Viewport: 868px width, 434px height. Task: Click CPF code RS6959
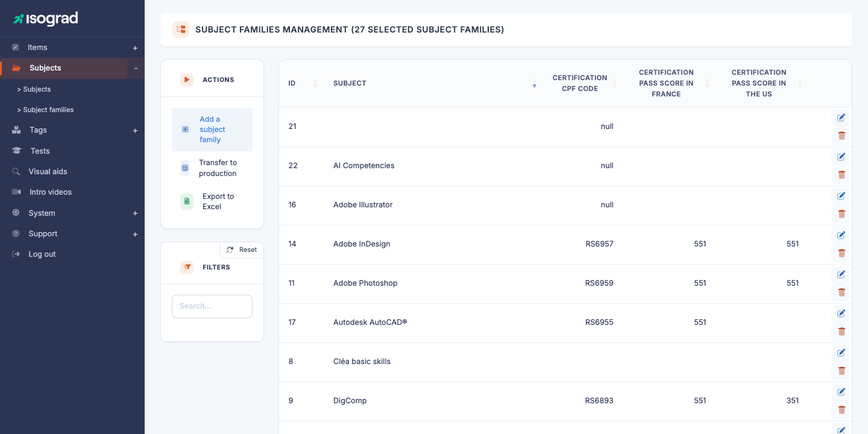coord(599,283)
